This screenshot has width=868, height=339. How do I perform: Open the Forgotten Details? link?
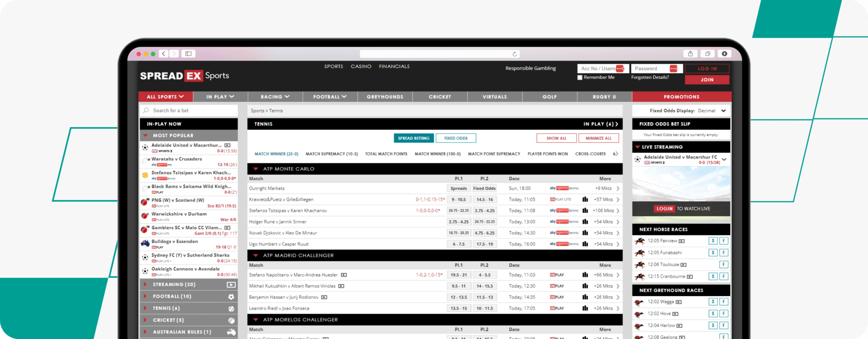[650, 77]
